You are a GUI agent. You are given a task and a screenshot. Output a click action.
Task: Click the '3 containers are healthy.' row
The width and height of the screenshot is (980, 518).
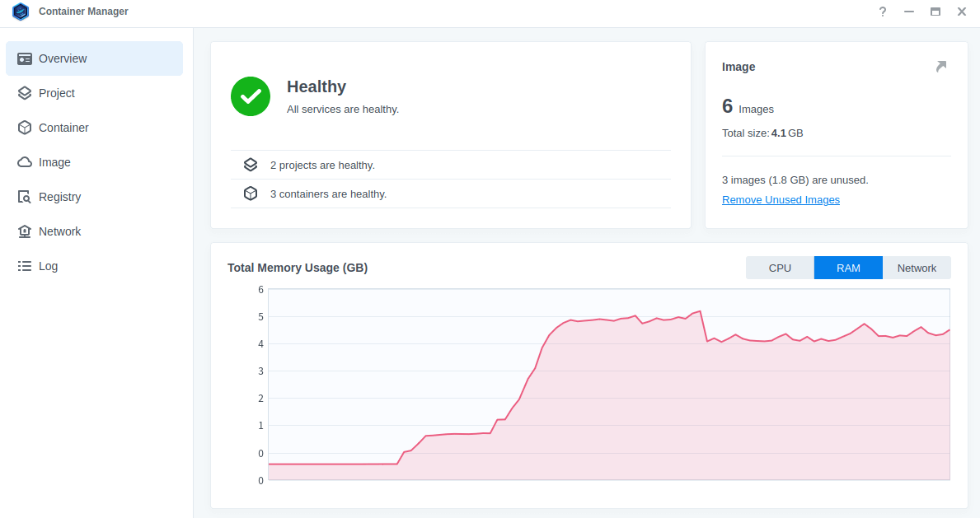pos(451,194)
